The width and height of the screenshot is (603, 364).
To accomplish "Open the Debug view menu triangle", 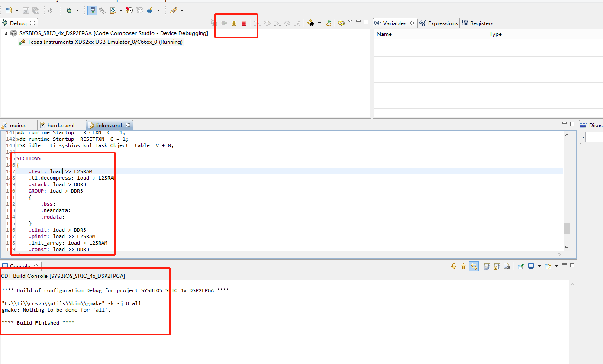I will 350,21.
